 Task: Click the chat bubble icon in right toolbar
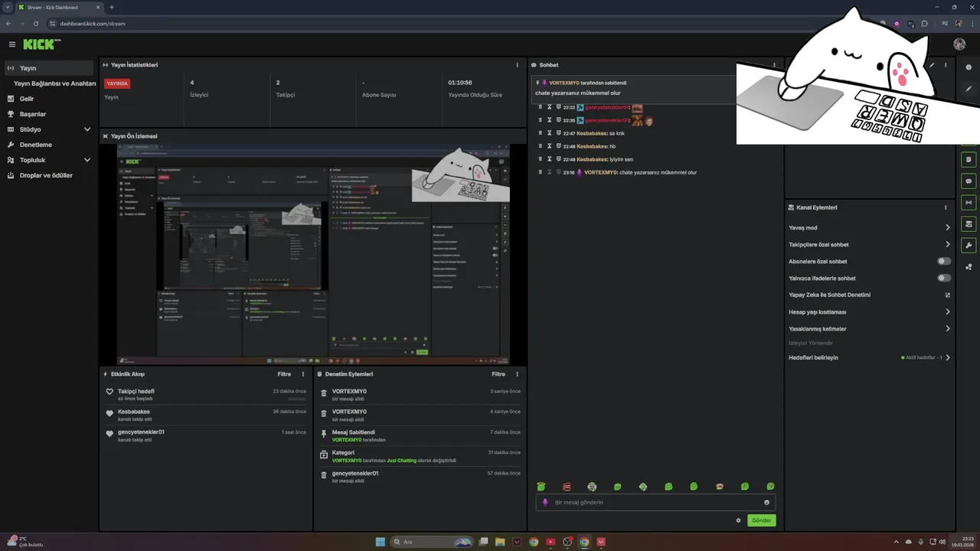tap(969, 181)
